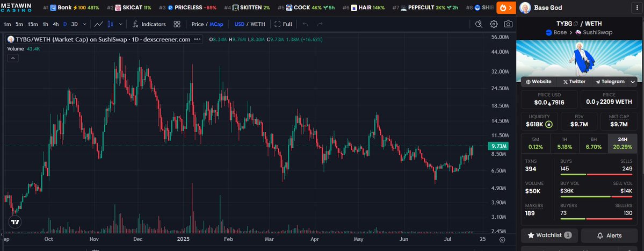This screenshot has width=644, height=251.
Task: Select the 3D timeframe
Action: pos(74,24)
